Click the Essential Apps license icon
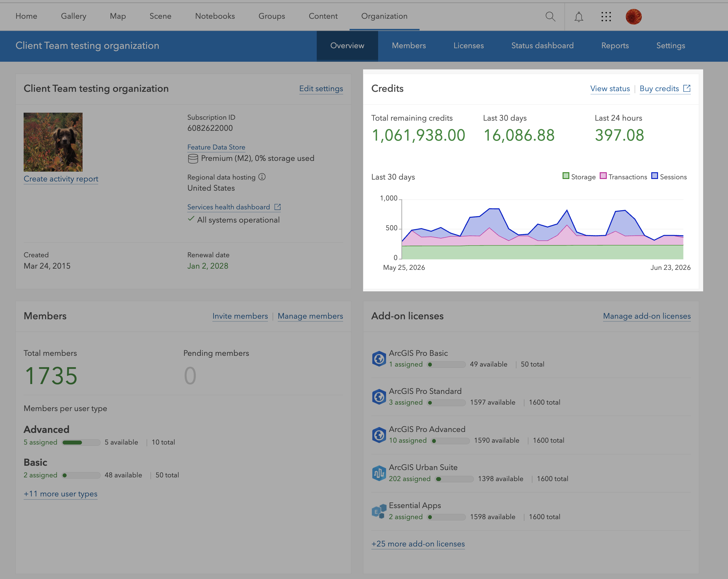Viewport: 728px width, 579px height. tap(379, 511)
